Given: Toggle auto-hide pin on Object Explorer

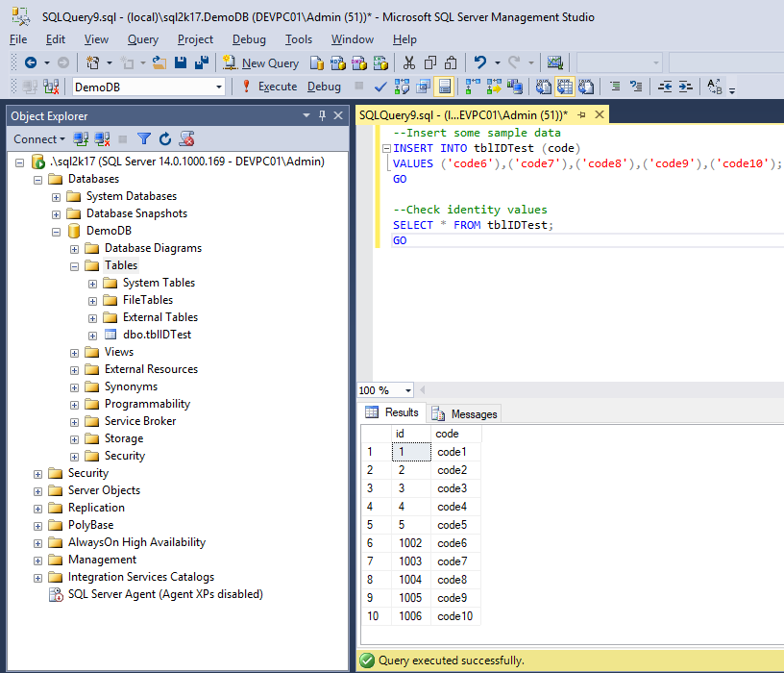Looking at the screenshot, I should coord(323,115).
